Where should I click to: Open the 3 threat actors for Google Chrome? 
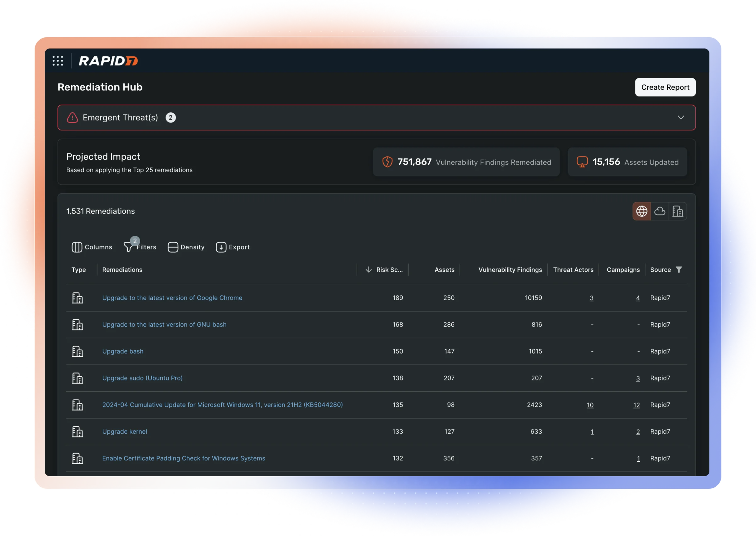(591, 298)
